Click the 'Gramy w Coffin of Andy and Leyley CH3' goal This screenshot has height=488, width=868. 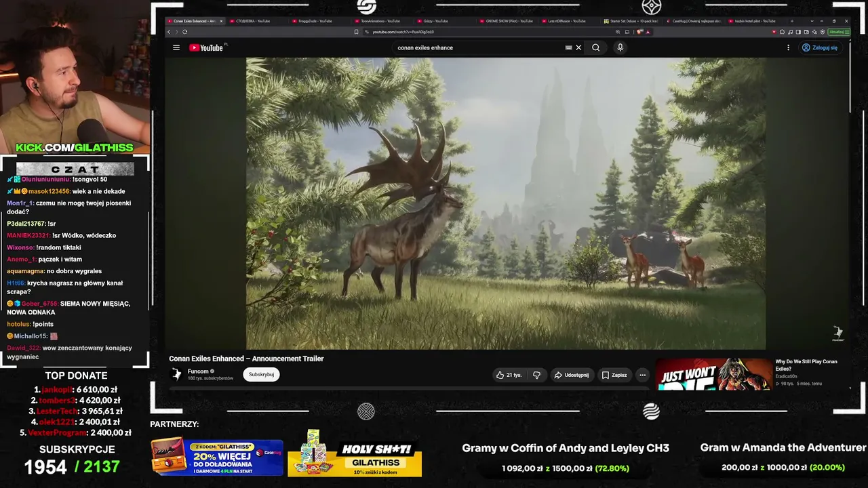[566, 448]
